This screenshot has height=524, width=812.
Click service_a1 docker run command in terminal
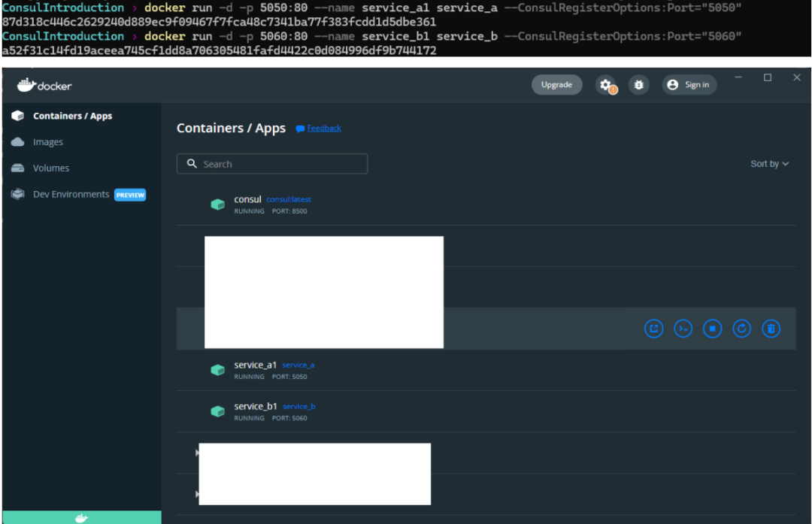pos(443,8)
